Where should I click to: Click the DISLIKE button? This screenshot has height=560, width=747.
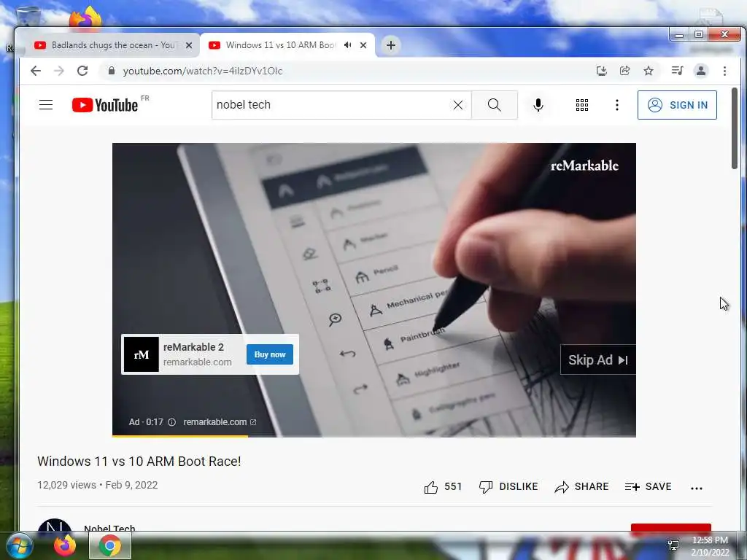pyautogui.click(x=508, y=486)
